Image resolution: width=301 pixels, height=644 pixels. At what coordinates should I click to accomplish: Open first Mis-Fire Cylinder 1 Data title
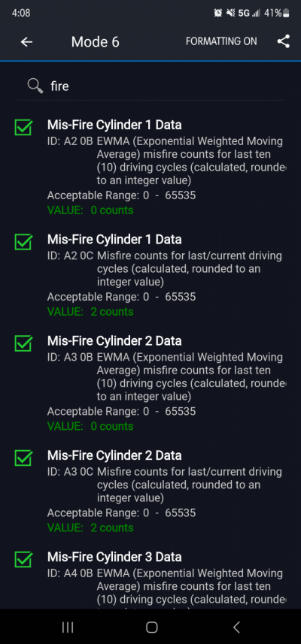[114, 125]
